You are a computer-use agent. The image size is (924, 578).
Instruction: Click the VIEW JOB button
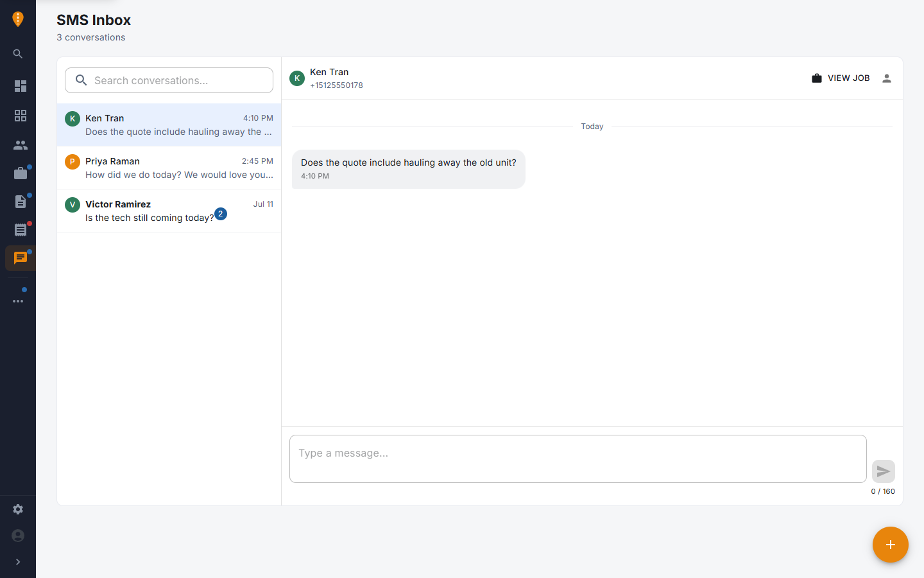click(x=841, y=78)
